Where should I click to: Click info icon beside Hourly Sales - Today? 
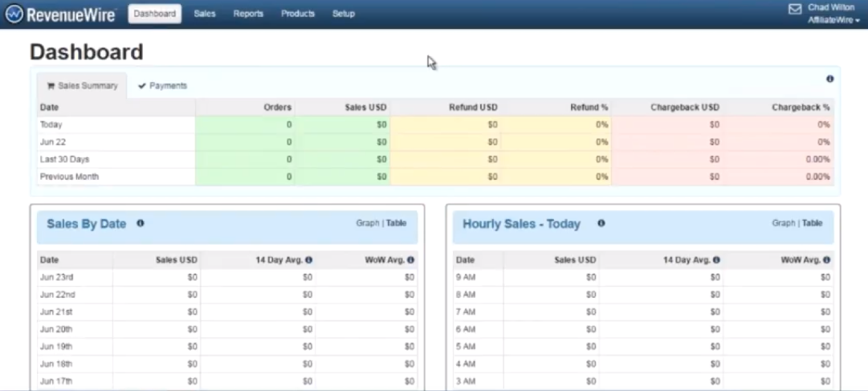click(x=601, y=224)
